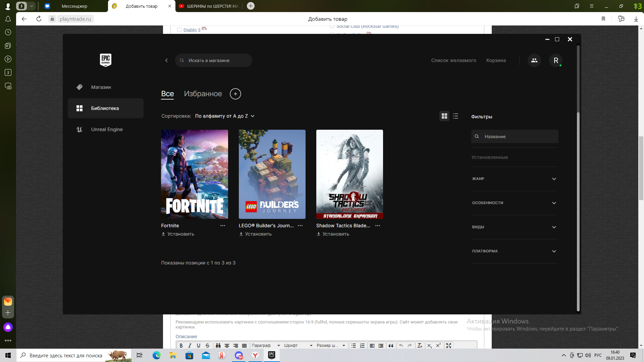This screenshot has width=644, height=362.
Task: Apply subscript in editor
Action: (429, 346)
